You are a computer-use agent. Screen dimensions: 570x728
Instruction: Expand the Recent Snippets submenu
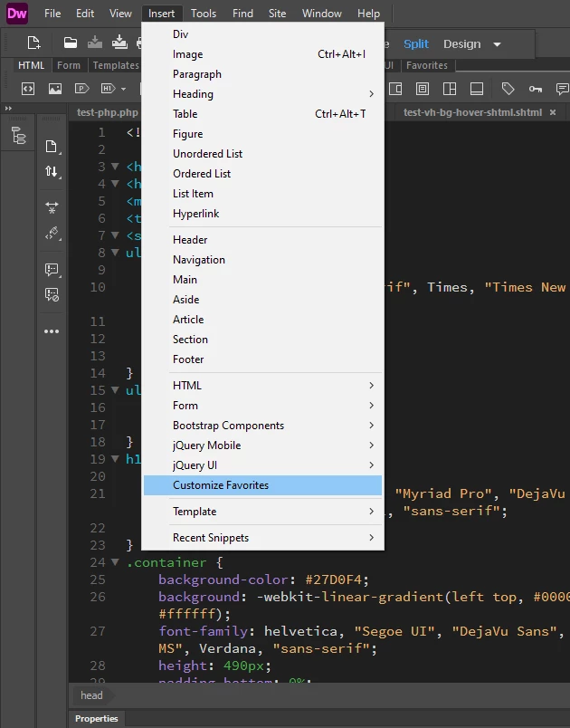pyautogui.click(x=262, y=537)
